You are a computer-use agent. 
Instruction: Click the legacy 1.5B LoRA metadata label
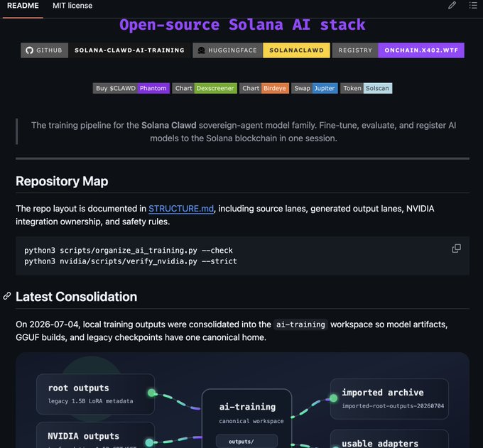click(91, 401)
